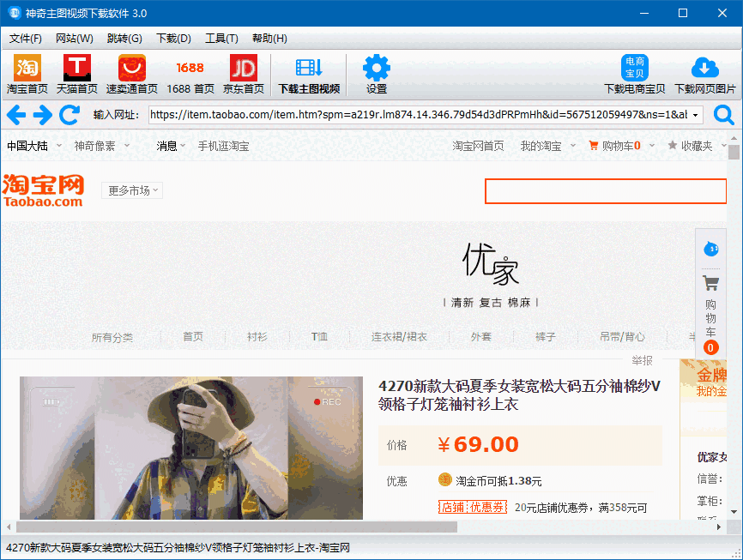This screenshot has height=560, width=743.
Task: Refresh the page with the reload arrow
Action: pyautogui.click(x=69, y=114)
